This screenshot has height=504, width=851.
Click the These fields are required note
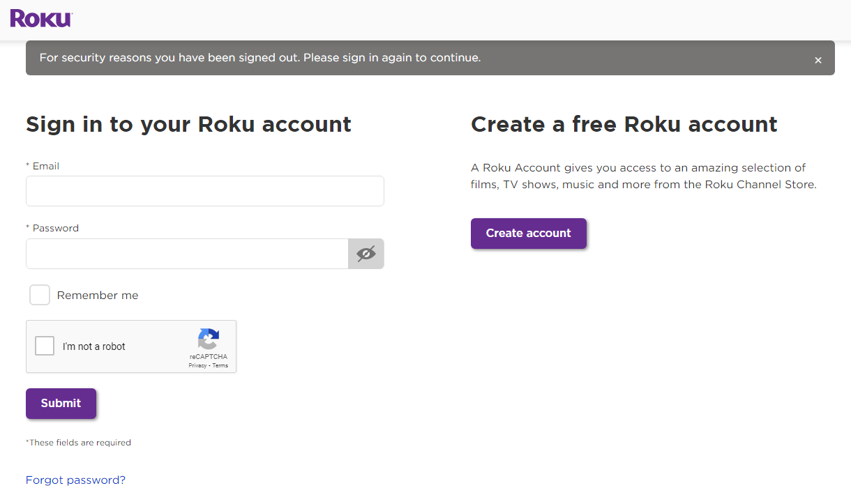[78, 442]
